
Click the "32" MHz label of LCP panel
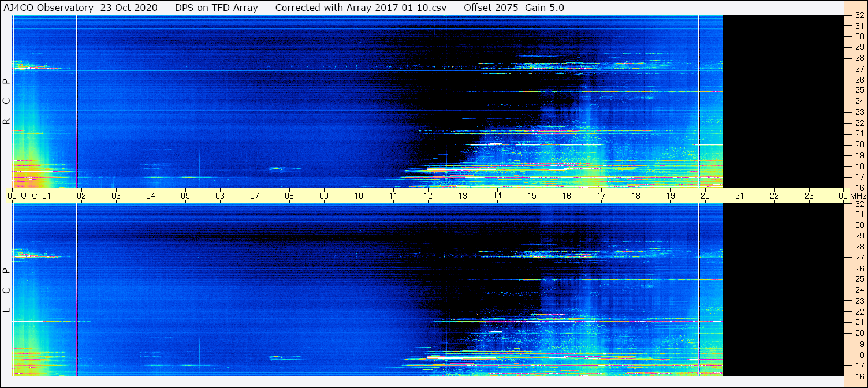tap(859, 204)
